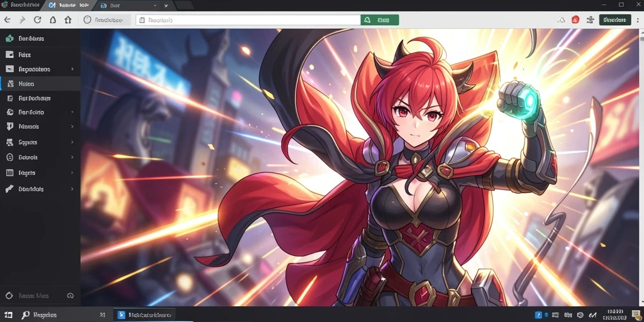Viewport: 644px width, 322px height.
Task: Click the card icon on the third sidebar row
Action: coord(10,69)
